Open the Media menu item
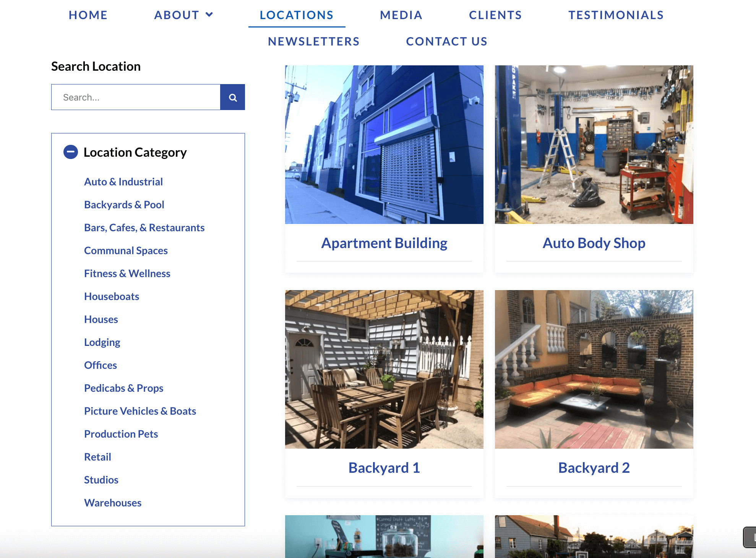Image resolution: width=756 pixels, height=558 pixels. [x=401, y=15]
